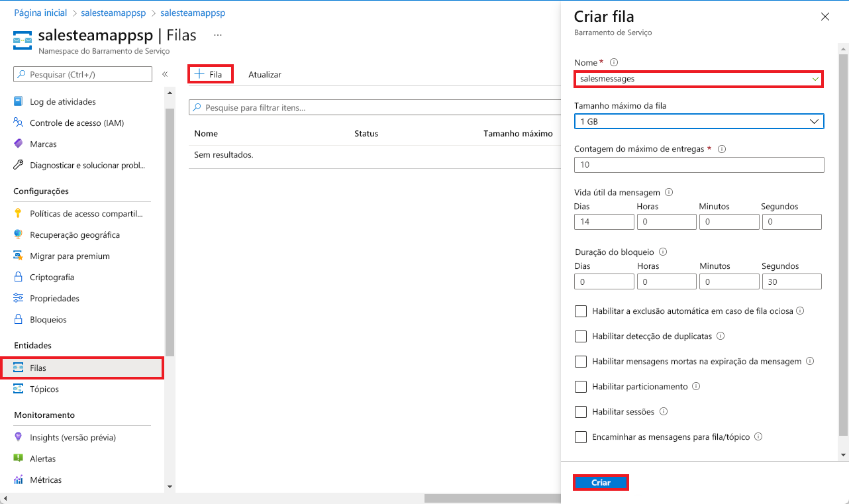The height and width of the screenshot is (504, 849).
Task: Click info icon for Vida útil da mensagem
Action: point(669,192)
